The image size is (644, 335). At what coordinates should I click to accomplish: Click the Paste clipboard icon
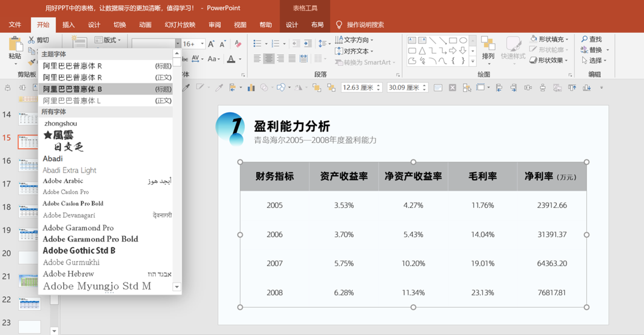(15, 44)
